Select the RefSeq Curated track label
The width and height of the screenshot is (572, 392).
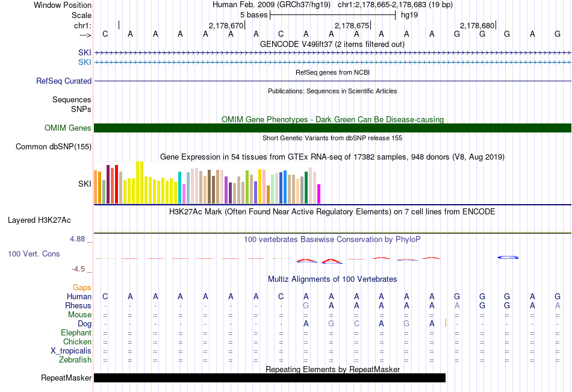[x=64, y=81]
